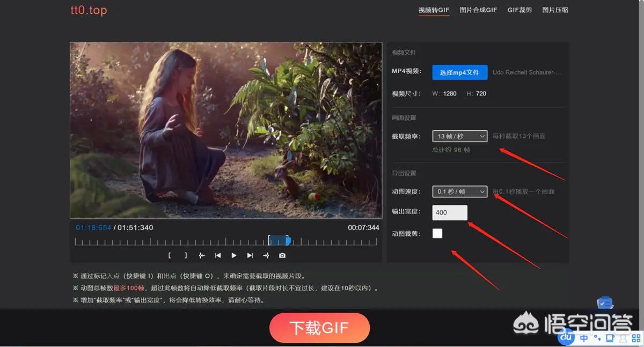Set the out-point bracket marker
This screenshot has width=644, height=347.
pyautogui.click(x=186, y=256)
